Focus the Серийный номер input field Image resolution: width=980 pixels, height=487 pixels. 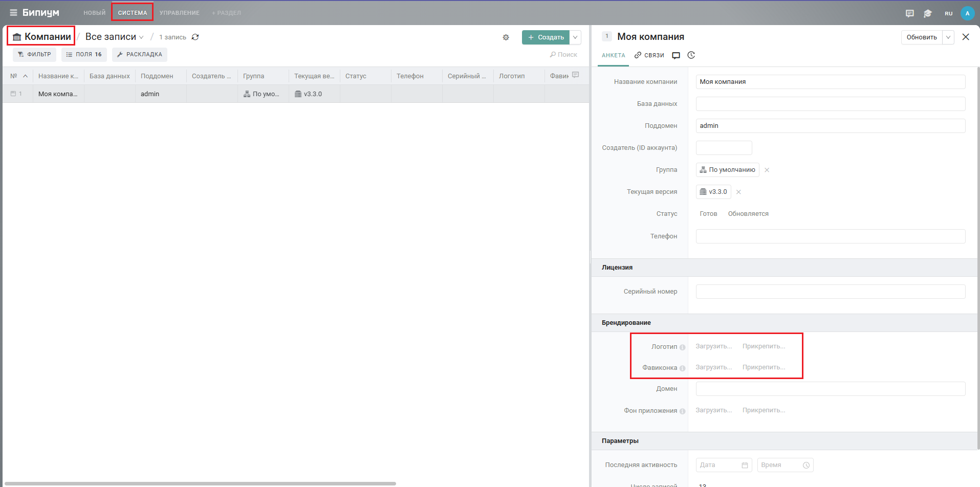(830, 292)
